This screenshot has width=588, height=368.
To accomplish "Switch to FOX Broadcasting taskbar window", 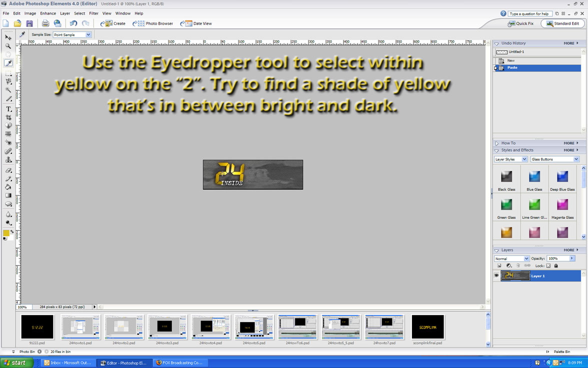I will pos(180,362).
